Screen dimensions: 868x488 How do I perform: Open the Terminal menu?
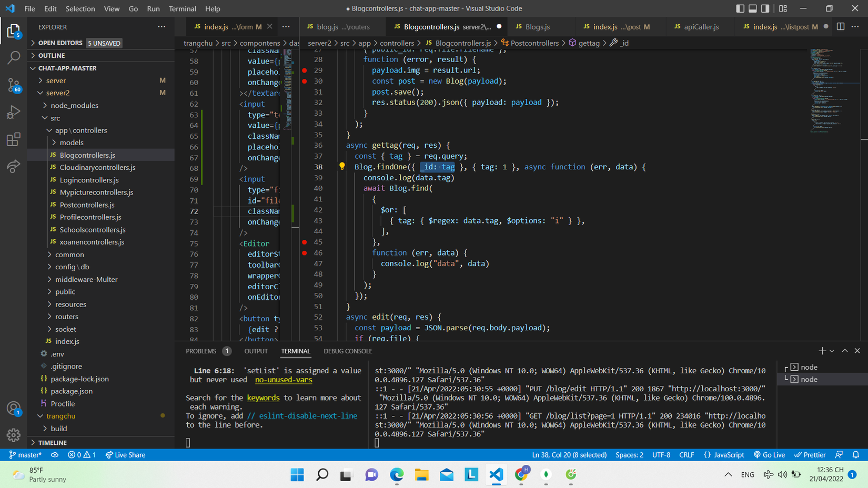click(x=182, y=8)
